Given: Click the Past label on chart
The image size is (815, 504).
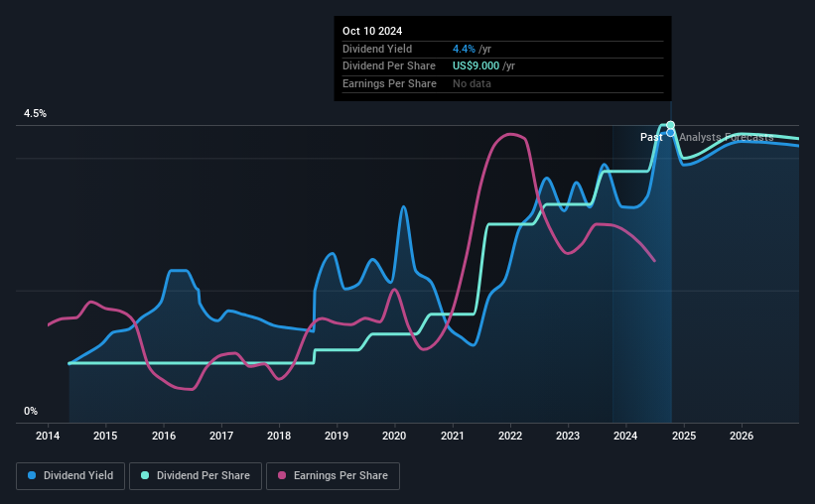Looking at the screenshot, I should (651, 137).
